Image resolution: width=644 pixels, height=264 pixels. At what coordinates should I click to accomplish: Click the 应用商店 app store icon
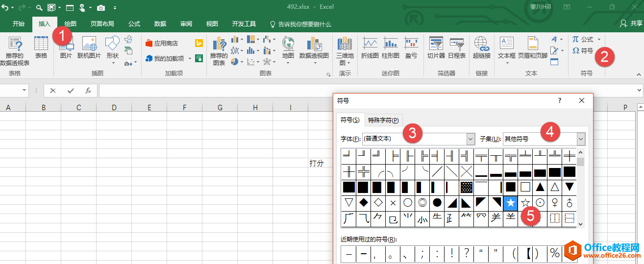pyautogui.click(x=162, y=43)
